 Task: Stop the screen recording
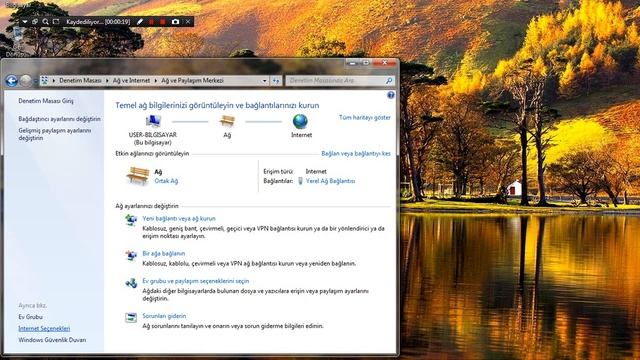162,22
